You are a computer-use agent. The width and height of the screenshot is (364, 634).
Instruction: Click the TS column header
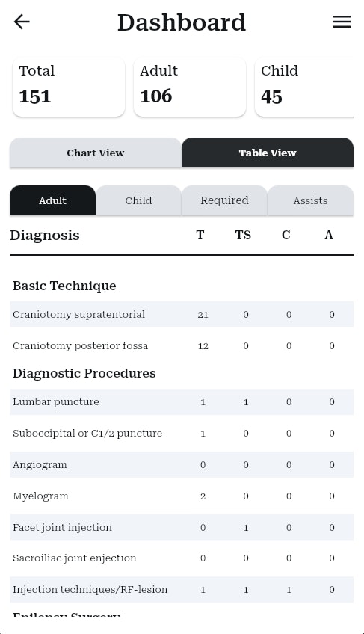(243, 235)
